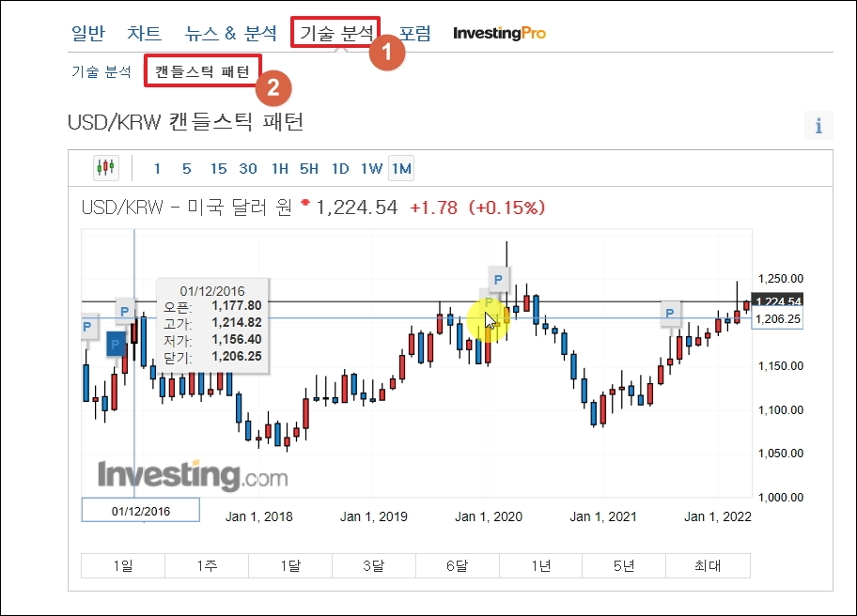Click the Jan 1, 2022 axis label
This screenshot has width=857, height=616.
(x=718, y=516)
